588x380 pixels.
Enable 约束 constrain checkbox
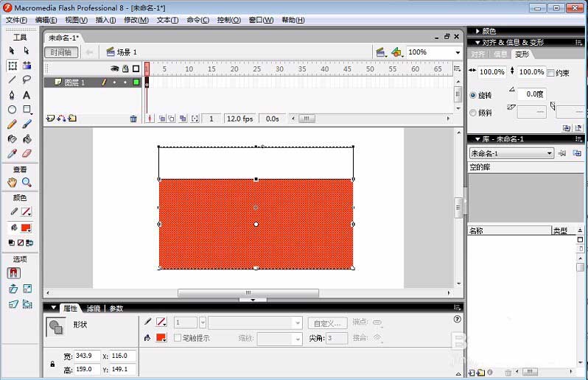point(550,73)
